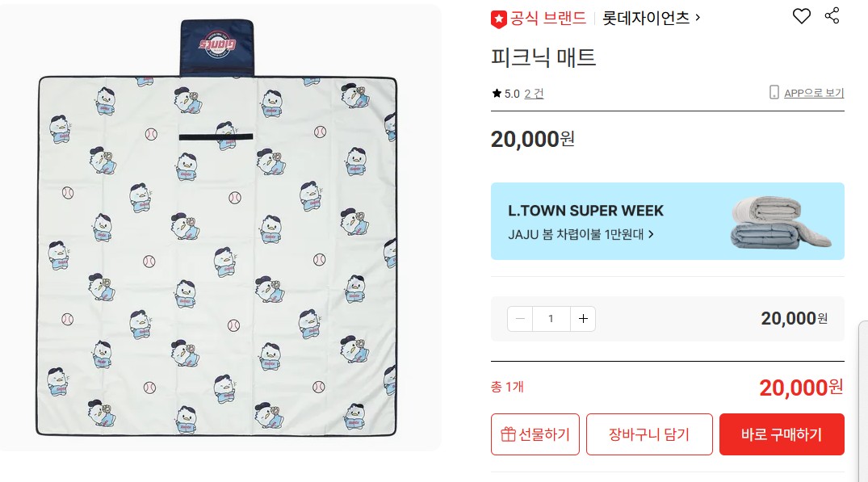
Task: Expand the chevron next to 롯데자이언츠
Action: [698, 18]
